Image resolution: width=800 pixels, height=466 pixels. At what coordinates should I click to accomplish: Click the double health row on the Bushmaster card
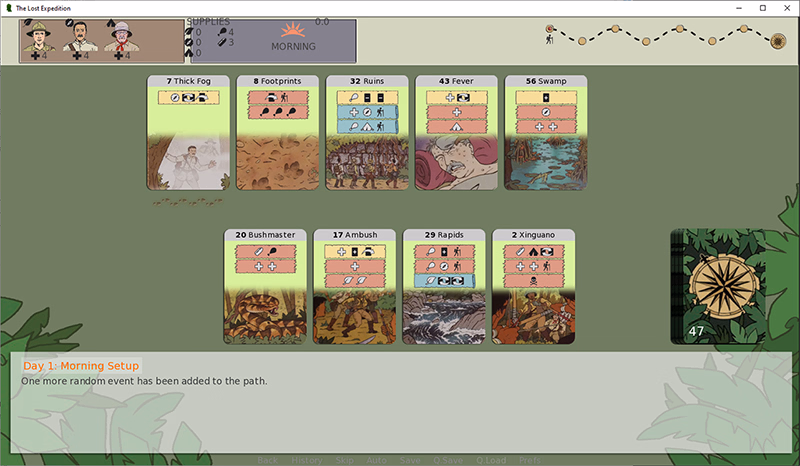[265, 266]
